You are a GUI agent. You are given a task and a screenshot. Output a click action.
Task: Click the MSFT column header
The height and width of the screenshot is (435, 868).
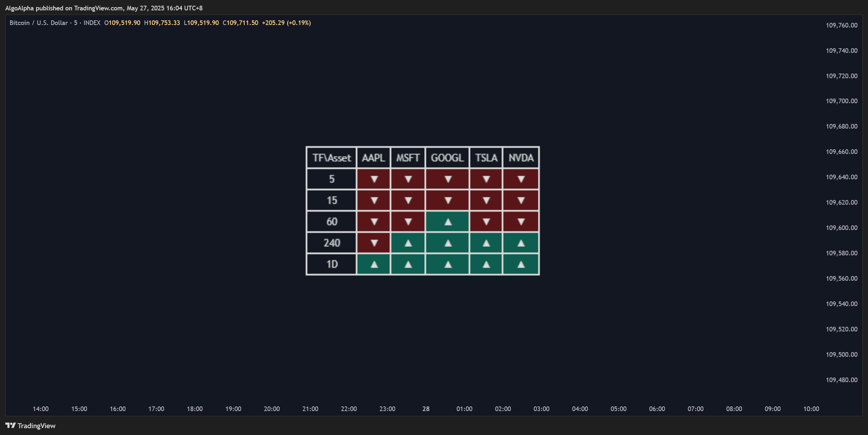(x=408, y=157)
